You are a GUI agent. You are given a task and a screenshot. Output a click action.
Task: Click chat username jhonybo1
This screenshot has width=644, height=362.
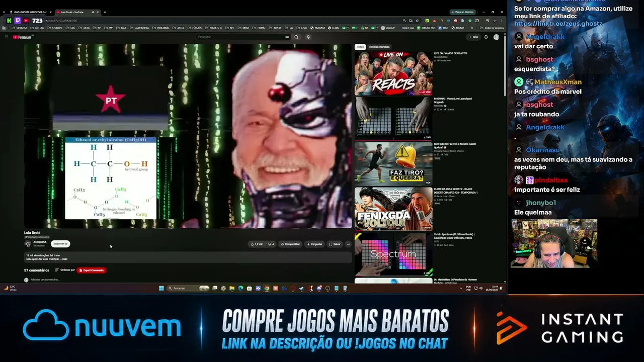click(x=541, y=203)
